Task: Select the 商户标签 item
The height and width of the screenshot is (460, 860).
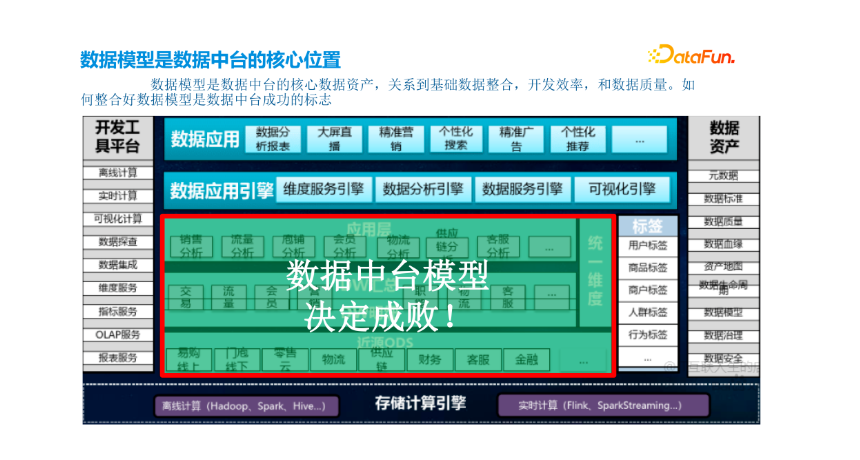Action: tap(648, 290)
